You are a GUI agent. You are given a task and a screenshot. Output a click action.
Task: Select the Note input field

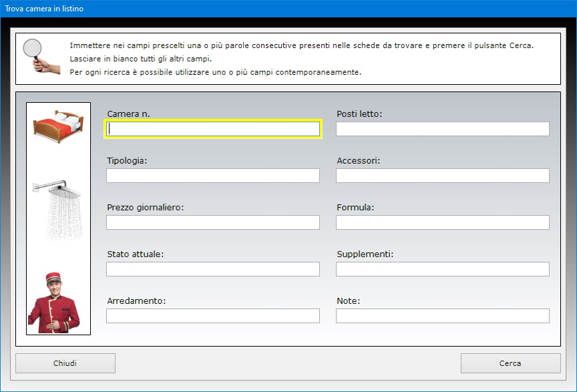click(442, 316)
